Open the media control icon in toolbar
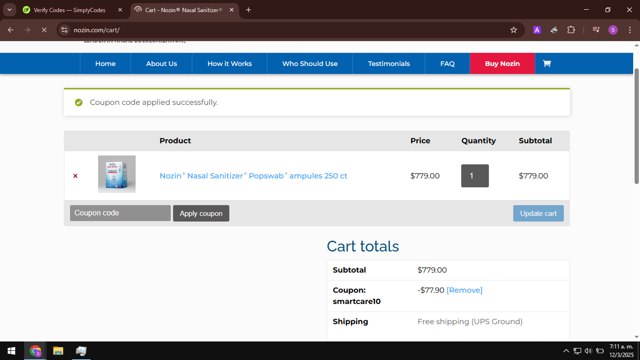 click(596, 30)
